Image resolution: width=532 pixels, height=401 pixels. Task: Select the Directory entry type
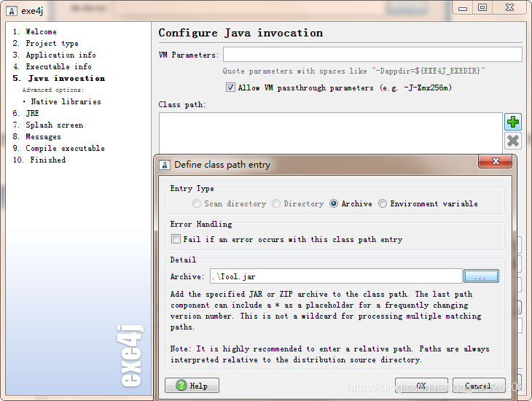(276, 203)
